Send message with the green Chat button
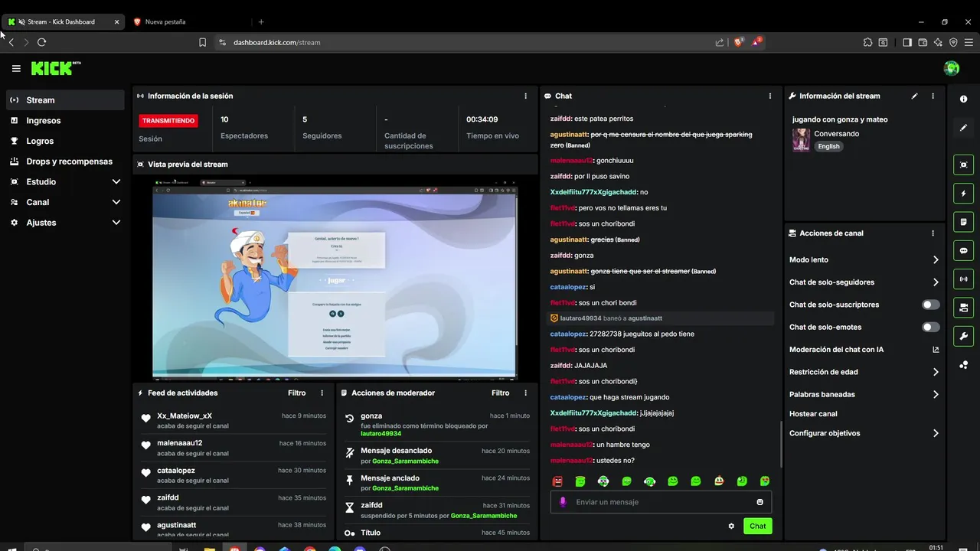 (x=757, y=526)
